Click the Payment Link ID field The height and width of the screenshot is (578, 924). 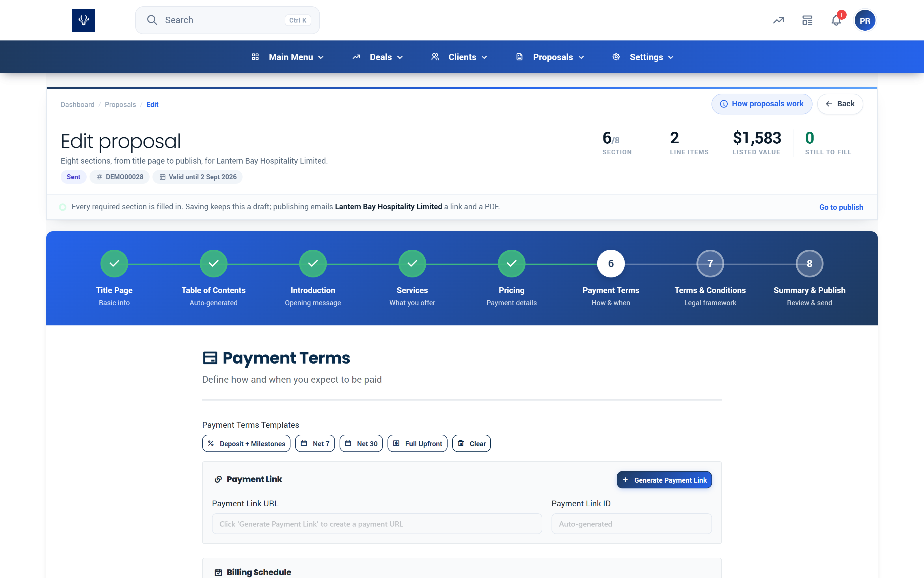[631, 524]
